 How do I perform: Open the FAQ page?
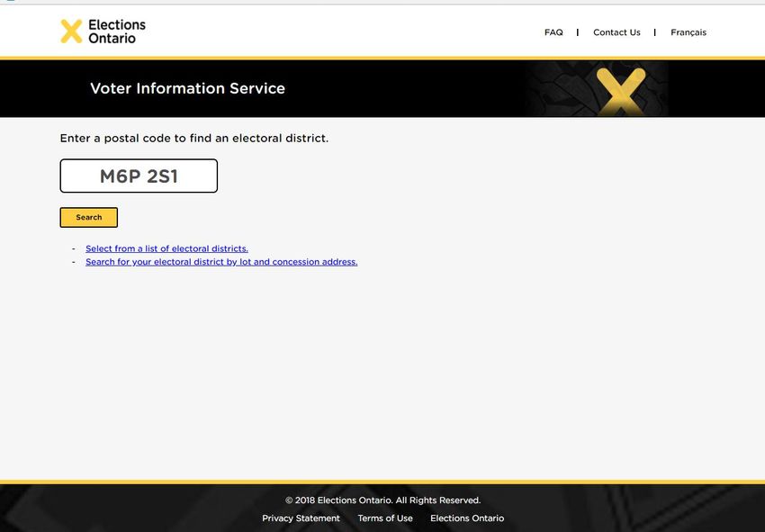point(553,32)
